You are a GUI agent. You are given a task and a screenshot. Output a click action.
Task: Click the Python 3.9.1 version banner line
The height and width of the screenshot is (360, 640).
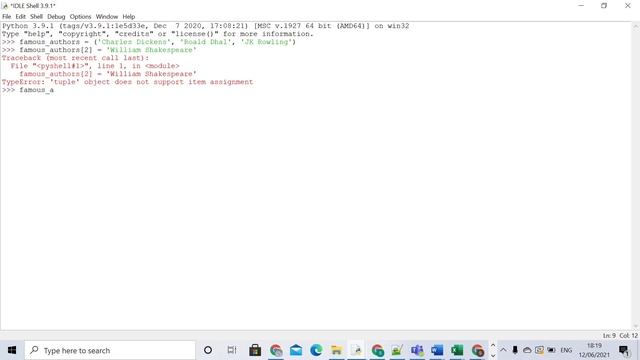click(205, 26)
